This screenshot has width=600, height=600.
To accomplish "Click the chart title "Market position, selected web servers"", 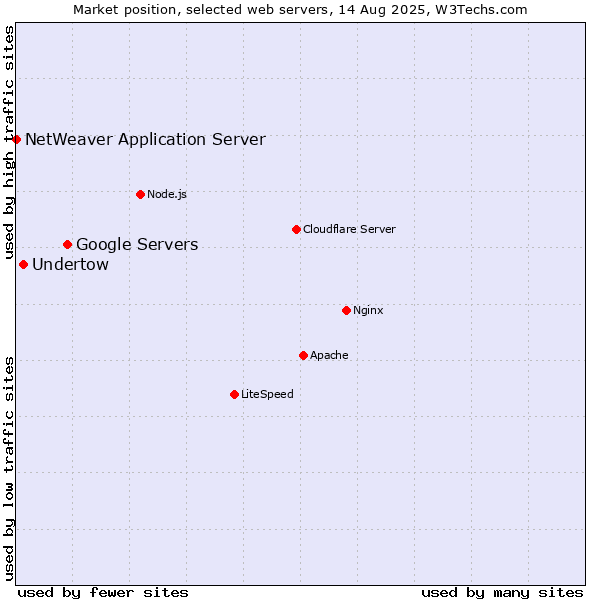I will click(x=201, y=10).
